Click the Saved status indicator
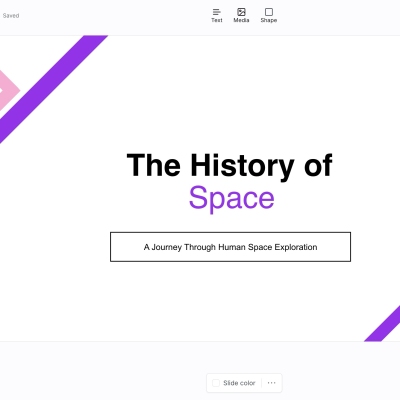Screen dimensions: 400x400 tap(11, 15)
